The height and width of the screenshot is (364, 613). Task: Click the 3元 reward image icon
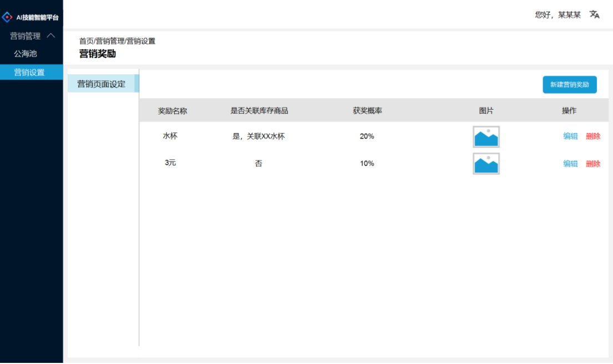[486, 163]
